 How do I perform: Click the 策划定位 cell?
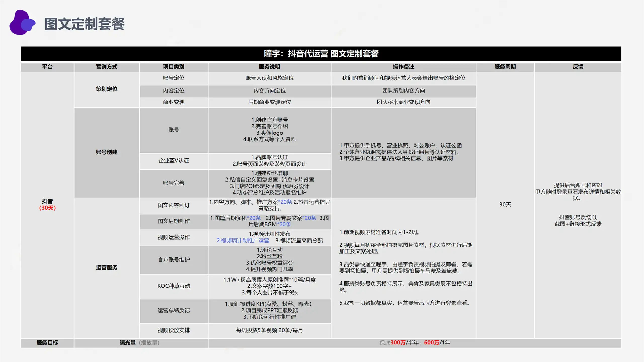tap(107, 89)
